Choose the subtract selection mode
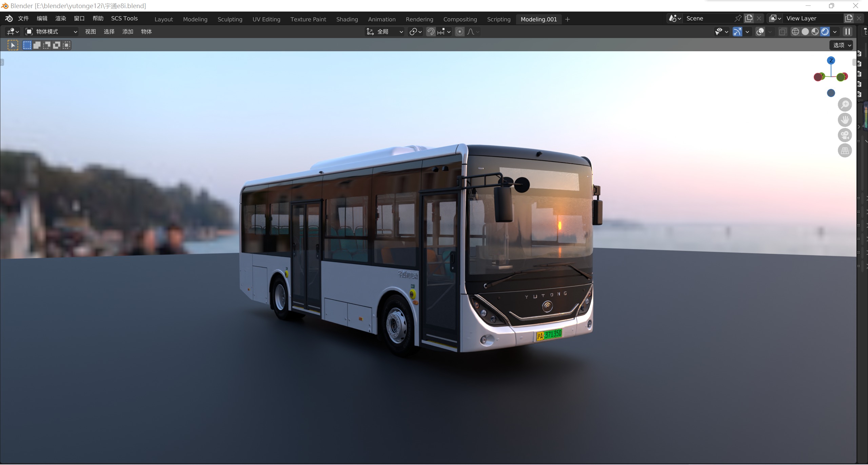 pos(46,45)
